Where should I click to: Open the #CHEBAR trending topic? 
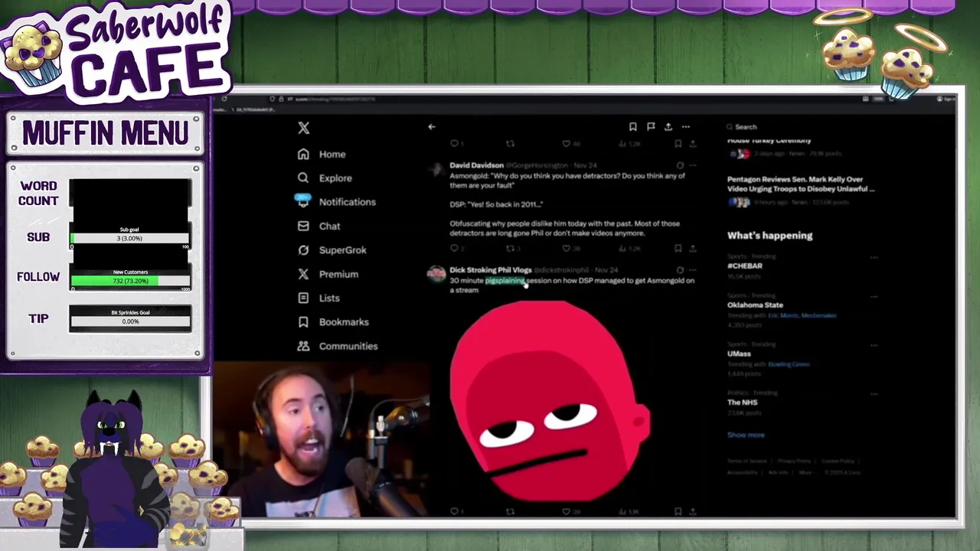click(745, 266)
